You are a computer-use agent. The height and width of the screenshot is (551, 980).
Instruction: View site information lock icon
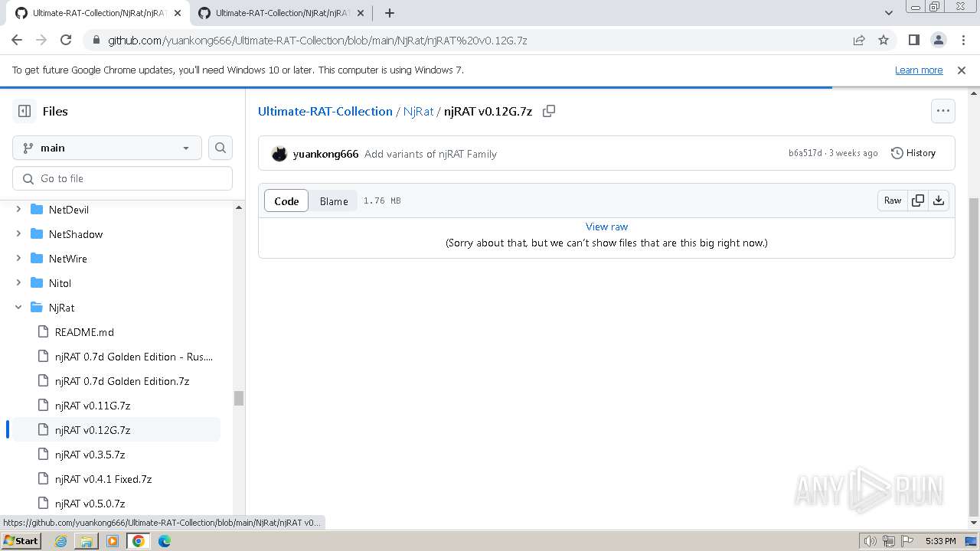tap(96, 40)
